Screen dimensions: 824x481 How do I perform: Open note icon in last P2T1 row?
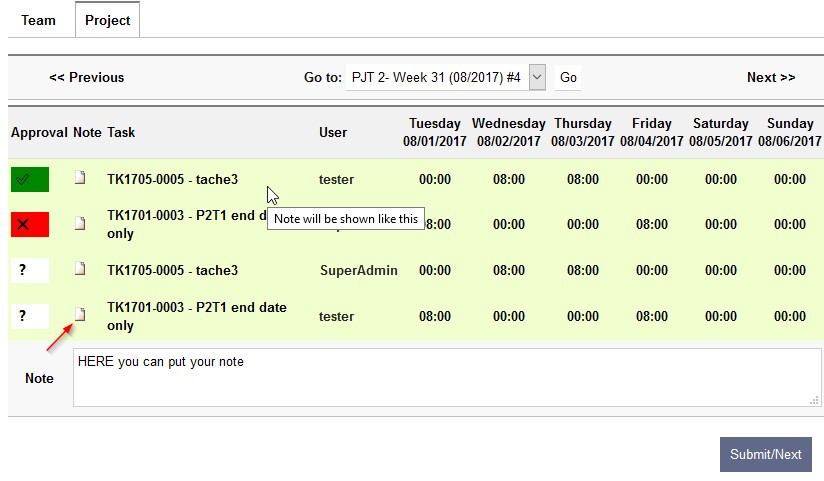(x=81, y=314)
